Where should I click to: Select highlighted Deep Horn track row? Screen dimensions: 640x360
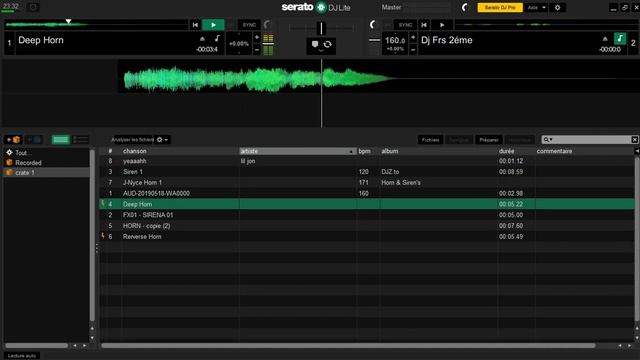[367, 204]
